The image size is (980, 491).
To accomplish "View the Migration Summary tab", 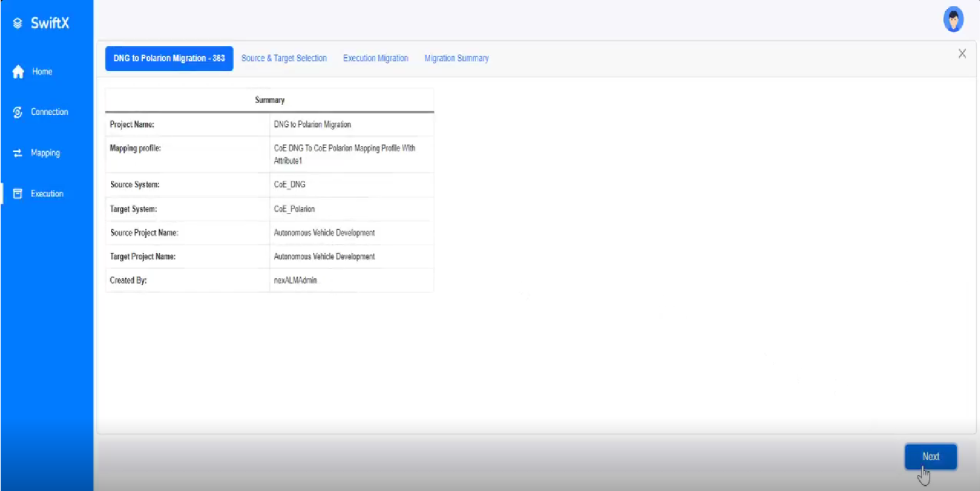I will (456, 58).
